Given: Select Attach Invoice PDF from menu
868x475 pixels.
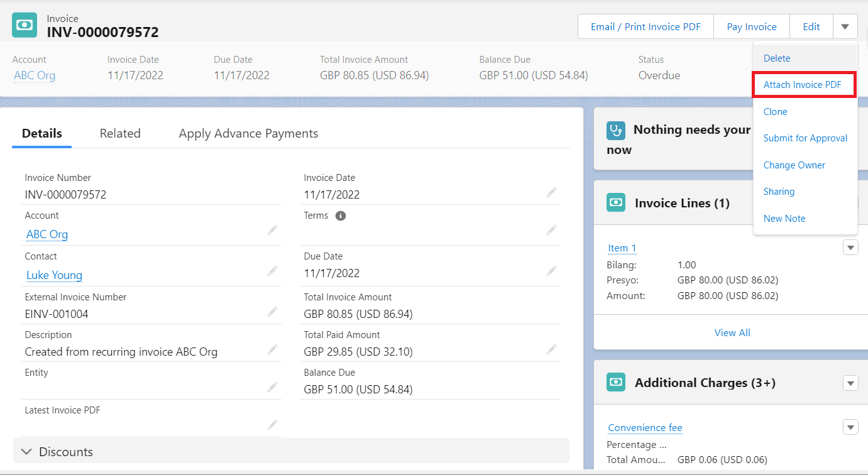Looking at the screenshot, I should pos(802,85).
